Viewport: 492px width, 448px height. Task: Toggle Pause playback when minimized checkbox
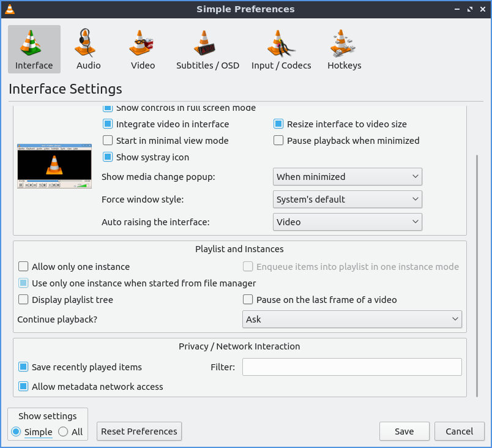tap(278, 141)
